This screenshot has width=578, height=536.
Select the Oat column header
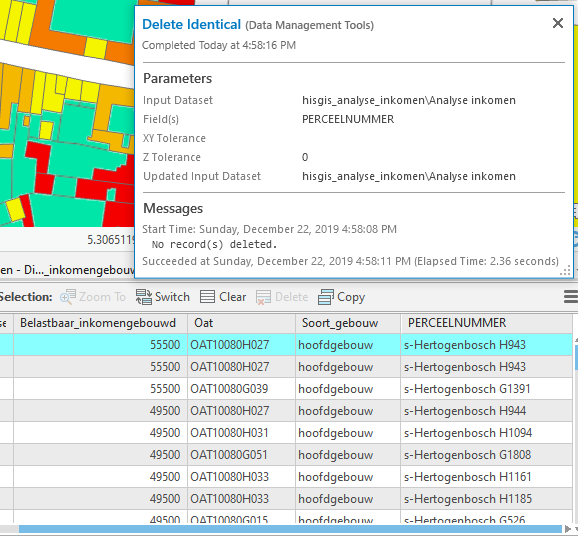coord(241,323)
